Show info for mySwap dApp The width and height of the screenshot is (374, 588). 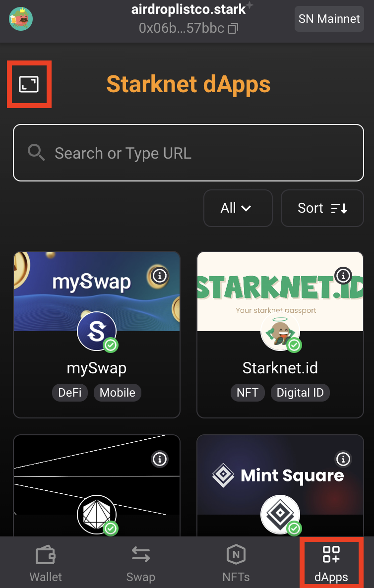pos(159,275)
